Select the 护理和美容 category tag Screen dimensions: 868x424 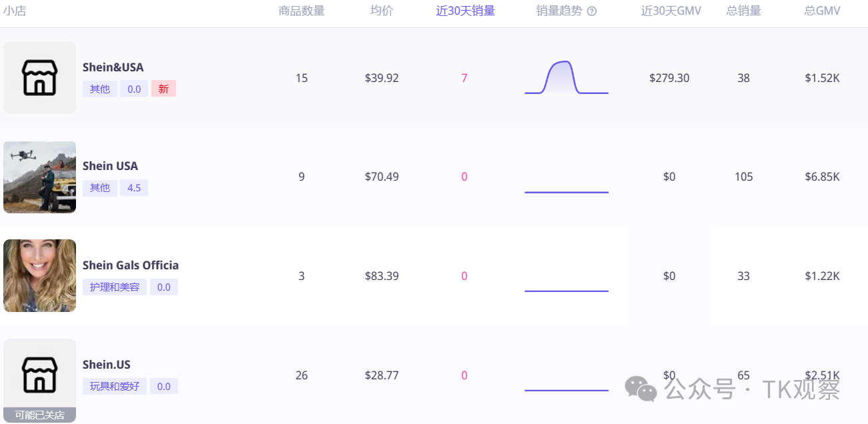[115, 287]
